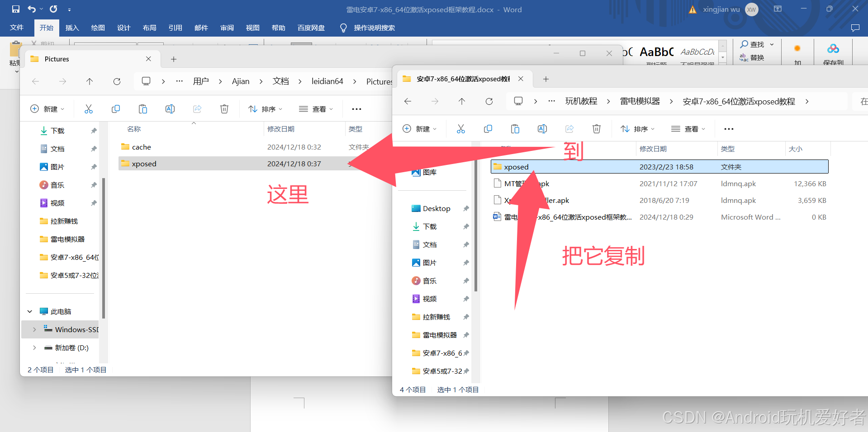
Task: Rename item in xposed tutorial window toolbar
Action: (x=542, y=129)
